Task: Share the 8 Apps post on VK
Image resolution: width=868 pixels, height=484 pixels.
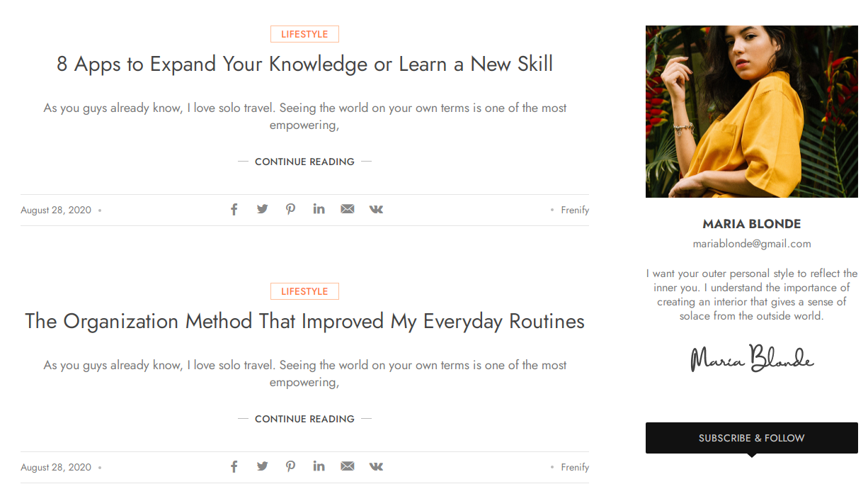Action: pyautogui.click(x=376, y=209)
